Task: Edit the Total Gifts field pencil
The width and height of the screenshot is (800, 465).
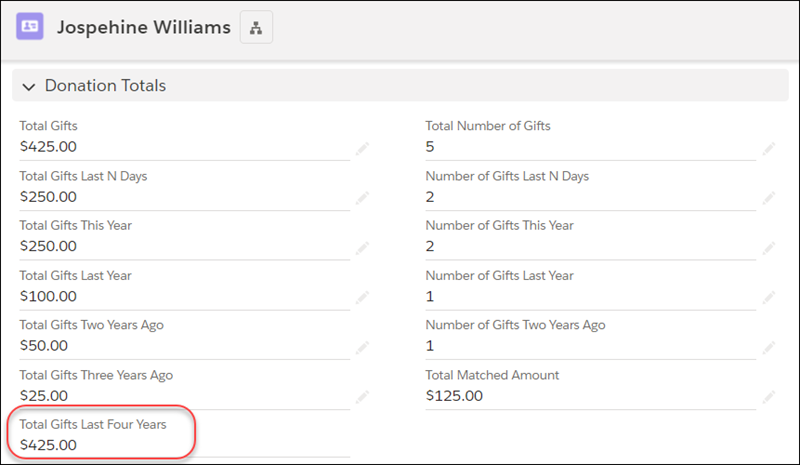Action: click(x=362, y=149)
